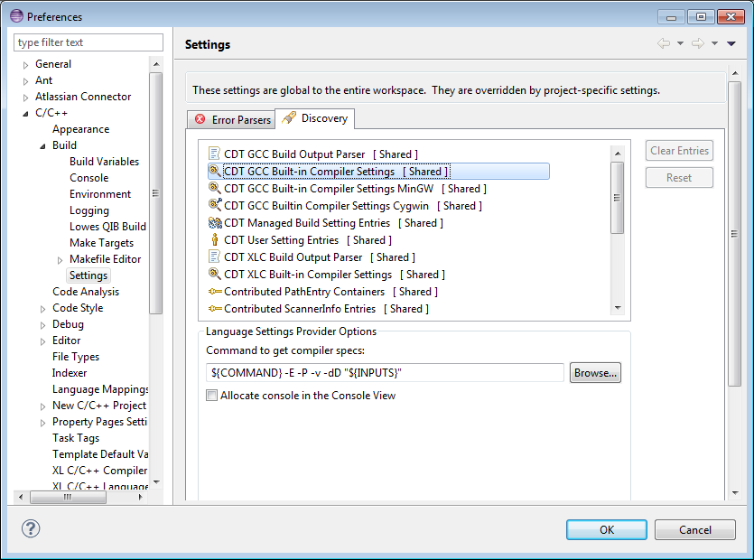Select the XL C/C++ Compiler item

(100, 471)
